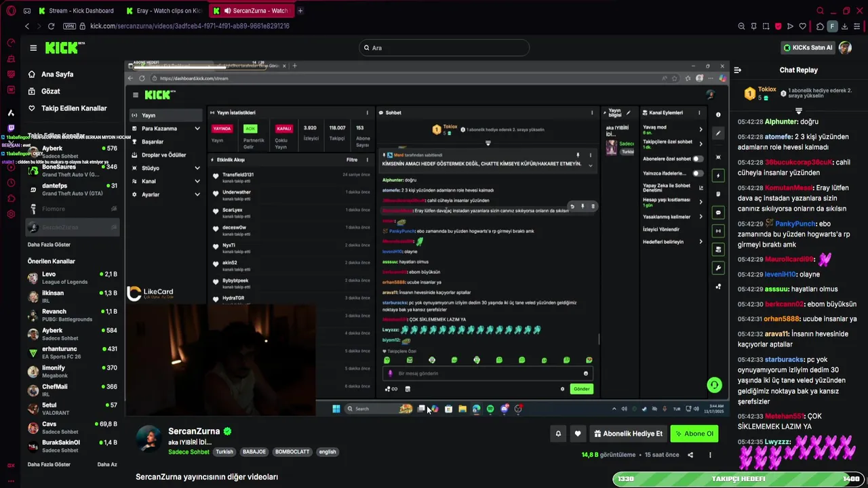Expand the Toklox leaderboard handle in chat
Image resolution: width=868 pixels, height=488 pixels.
click(x=798, y=111)
